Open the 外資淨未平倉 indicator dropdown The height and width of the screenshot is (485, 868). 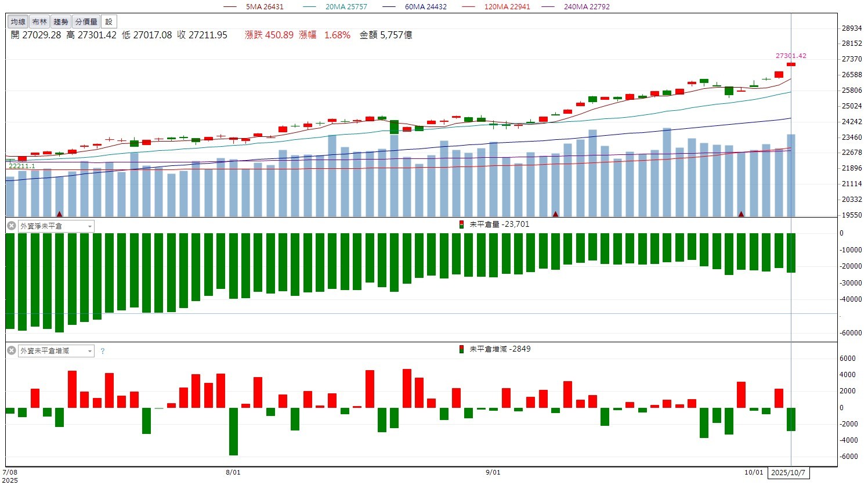click(56, 226)
